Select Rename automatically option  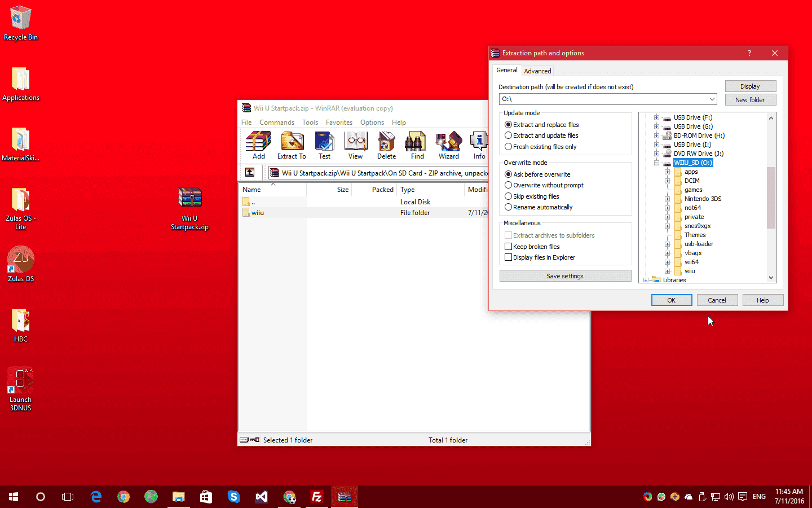[508, 207]
